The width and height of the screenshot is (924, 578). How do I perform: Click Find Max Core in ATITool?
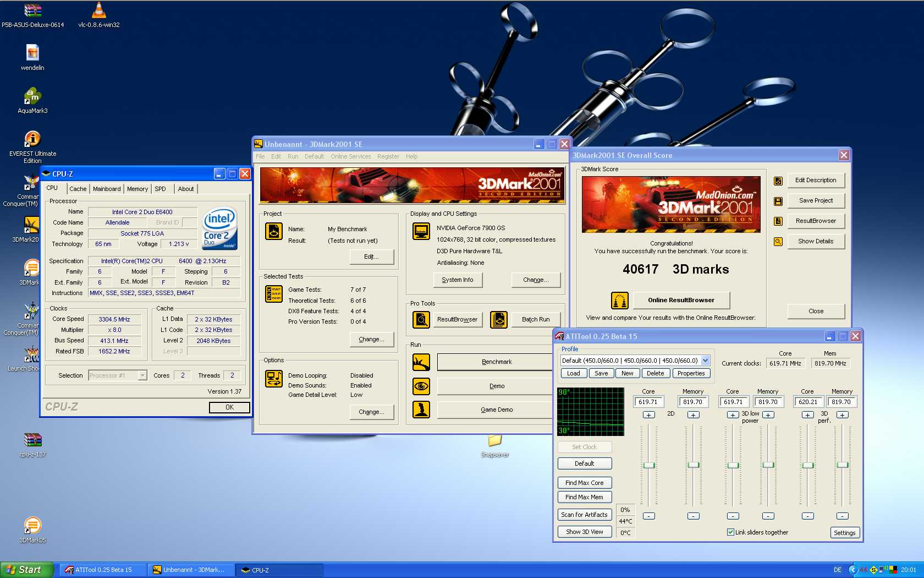tap(584, 483)
